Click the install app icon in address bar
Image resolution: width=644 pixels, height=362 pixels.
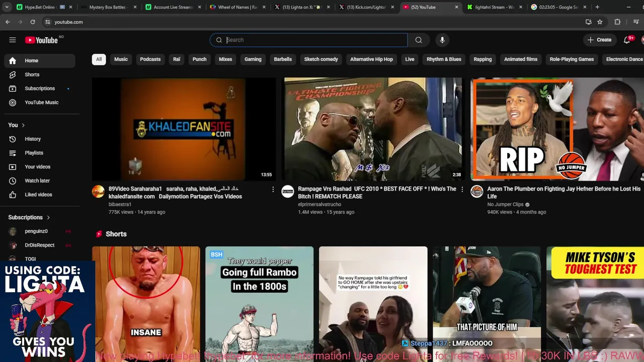588,22
